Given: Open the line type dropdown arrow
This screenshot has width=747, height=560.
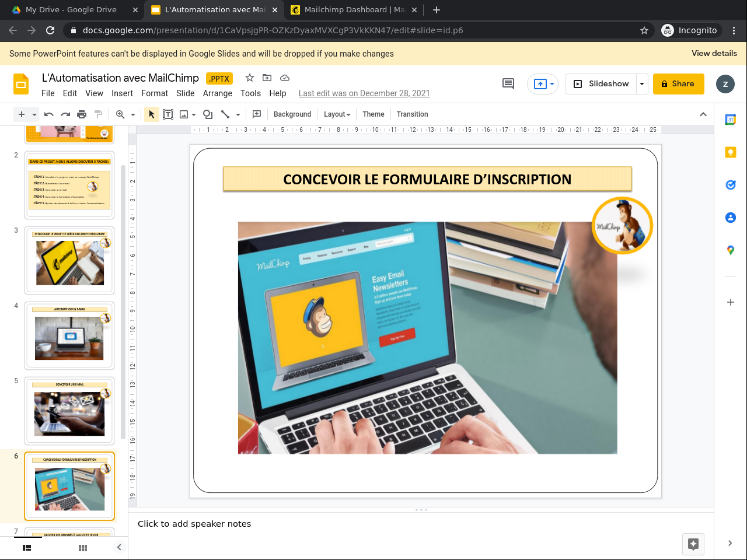Looking at the screenshot, I should [238, 114].
